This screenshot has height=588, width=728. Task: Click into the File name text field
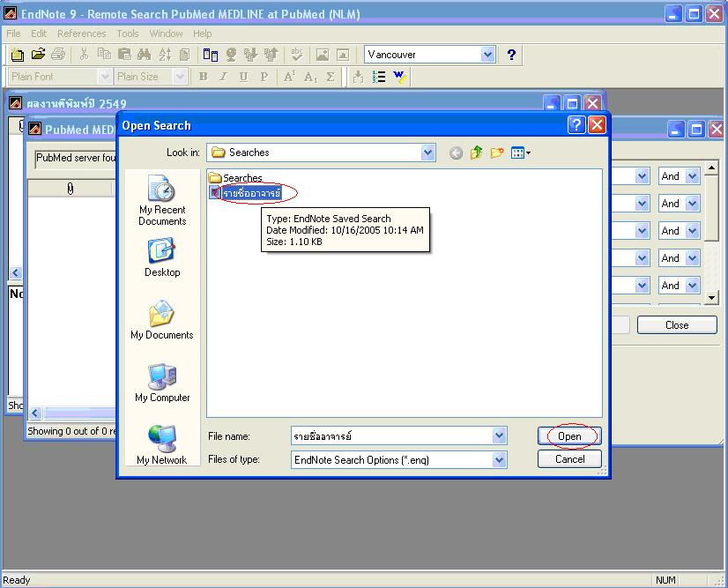pyautogui.click(x=393, y=435)
